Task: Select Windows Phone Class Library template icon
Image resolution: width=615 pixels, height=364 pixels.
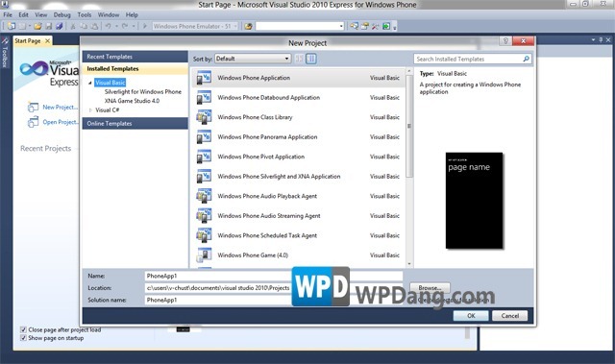Action: (x=204, y=117)
